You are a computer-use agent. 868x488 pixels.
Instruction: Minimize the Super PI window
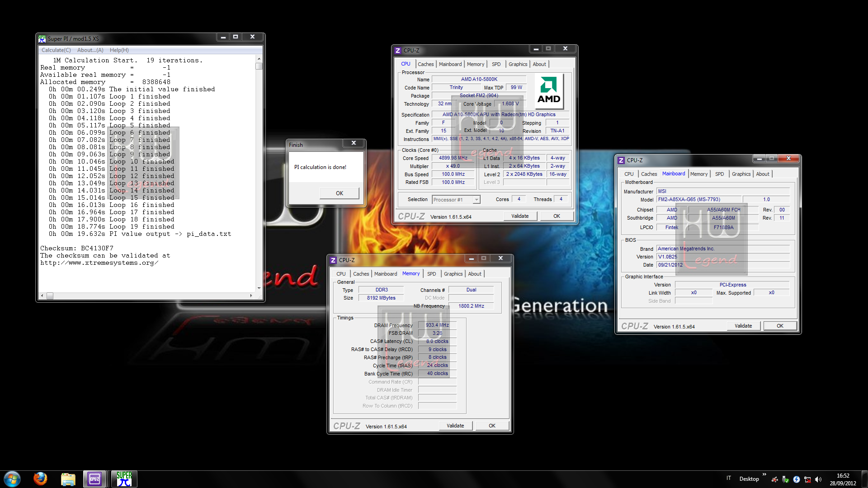pos(223,37)
